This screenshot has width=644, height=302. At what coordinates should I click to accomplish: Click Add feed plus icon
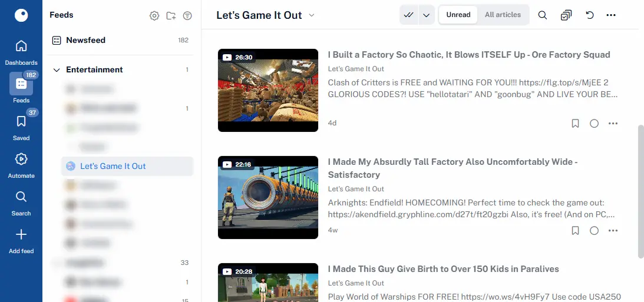click(x=21, y=235)
